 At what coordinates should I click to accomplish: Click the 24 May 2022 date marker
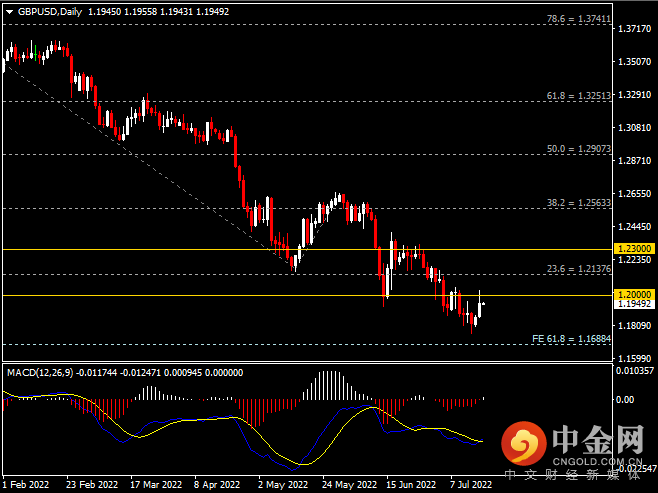coord(350,485)
